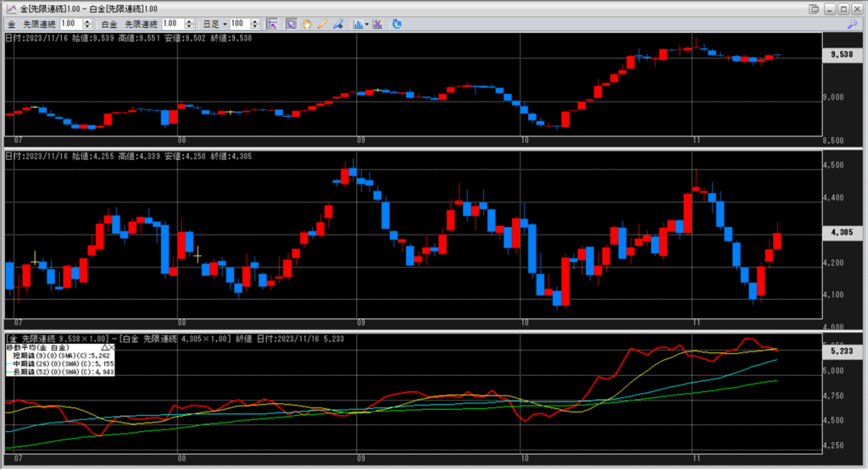Activate the hand pan tool
Screen dimensions: 868x470
pyautogui.click(x=306, y=24)
